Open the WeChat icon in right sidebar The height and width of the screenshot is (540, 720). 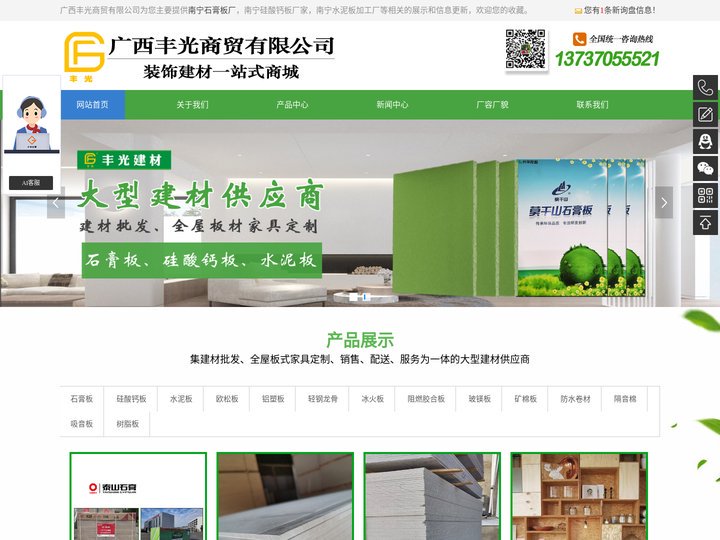coord(705,169)
